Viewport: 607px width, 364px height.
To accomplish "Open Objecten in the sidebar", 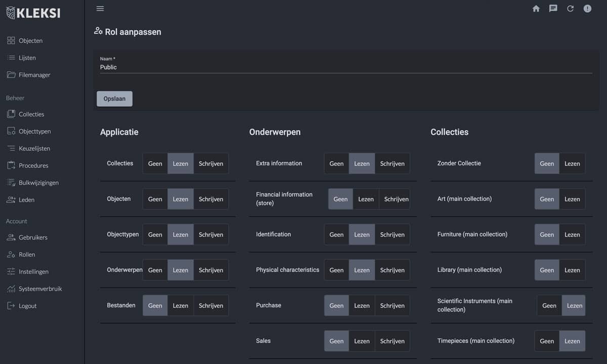I will 30,41.
